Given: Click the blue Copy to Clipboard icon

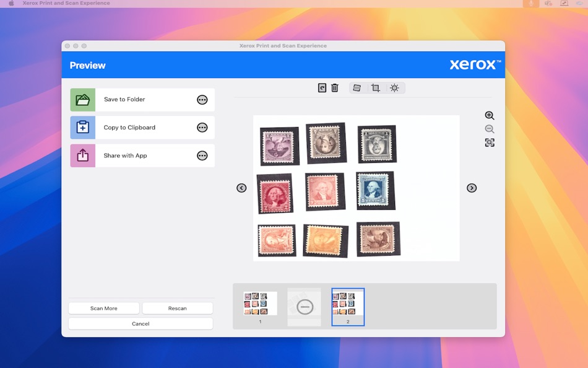Looking at the screenshot, I should click(83, 128).
